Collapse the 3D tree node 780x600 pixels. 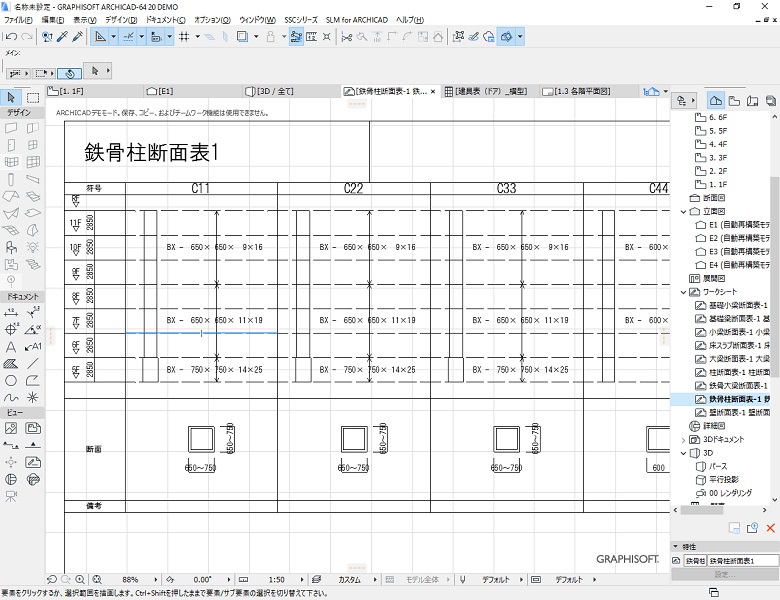click(683, 453)
